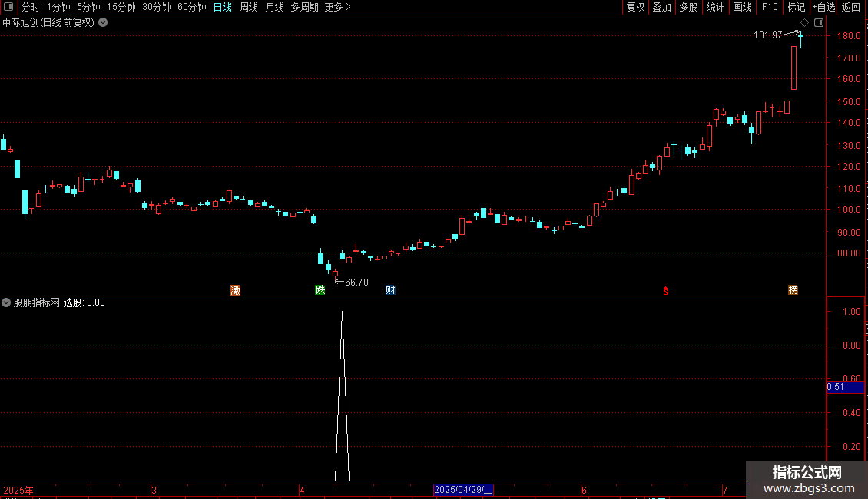Select the 30分钟 period tab

point(157,7)
